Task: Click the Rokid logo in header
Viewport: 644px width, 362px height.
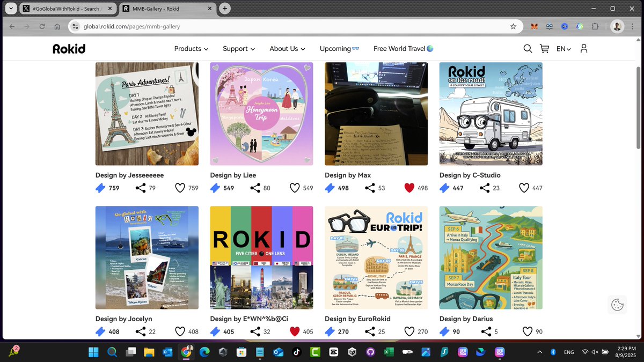Action: click(69, 49)
